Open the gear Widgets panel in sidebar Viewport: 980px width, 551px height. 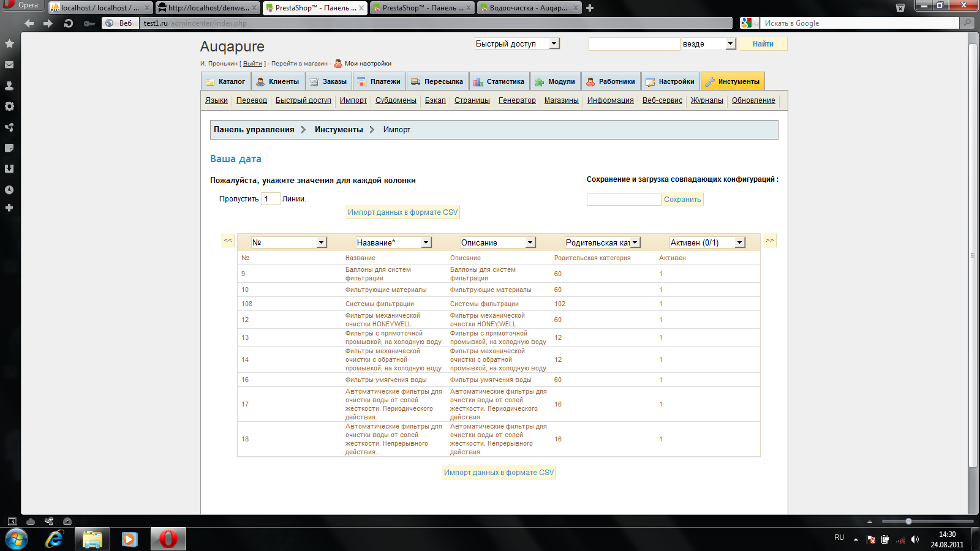tap(9, 107)
